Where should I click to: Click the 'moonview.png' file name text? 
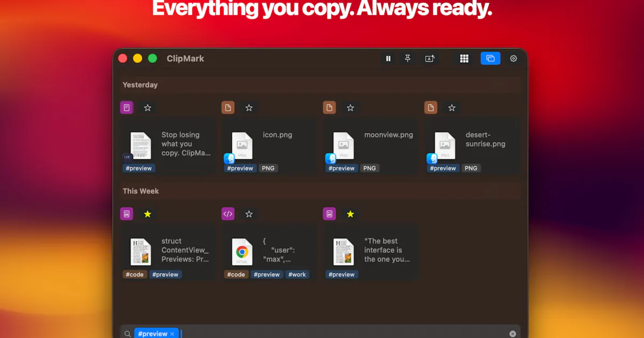(x=389, y=135)
